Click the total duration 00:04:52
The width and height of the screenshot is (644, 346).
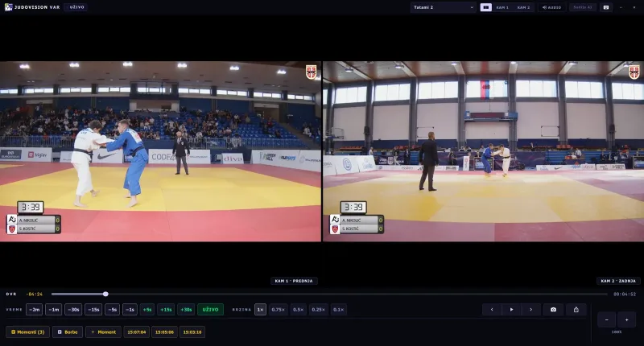click(x=625, y=295)
